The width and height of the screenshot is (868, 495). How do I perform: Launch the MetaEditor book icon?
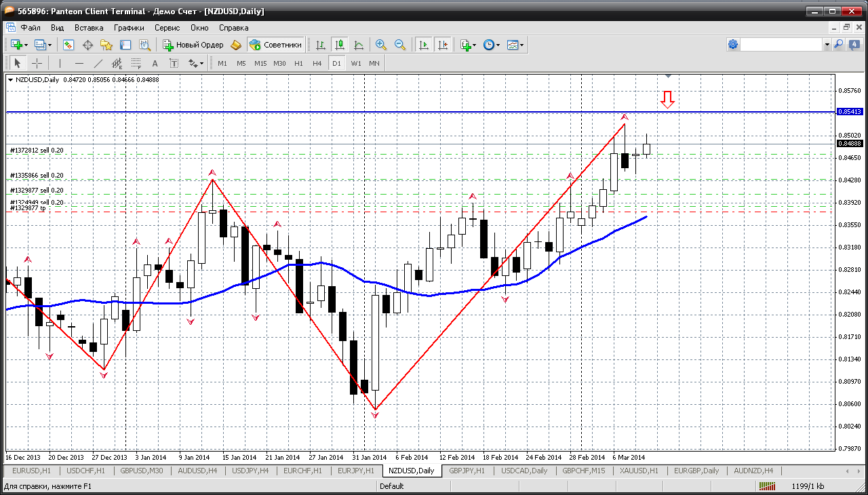236,45
